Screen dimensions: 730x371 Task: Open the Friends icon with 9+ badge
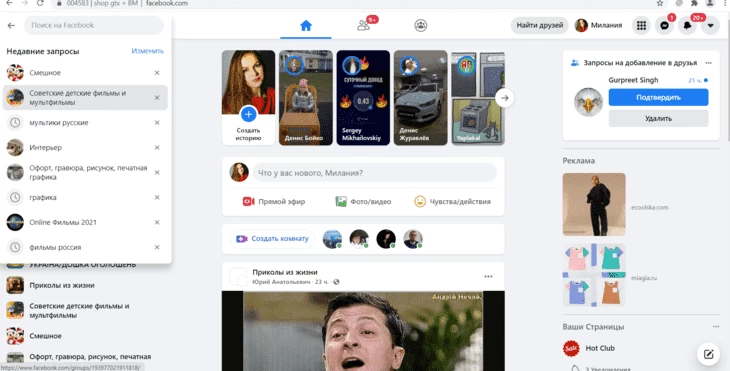click(x=364, y=26)
